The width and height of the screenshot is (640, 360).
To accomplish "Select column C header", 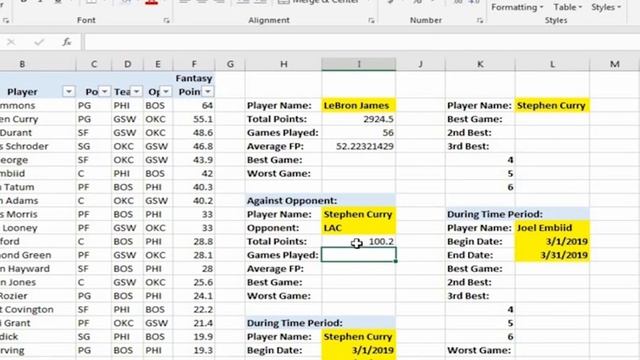I will point(94,64).
